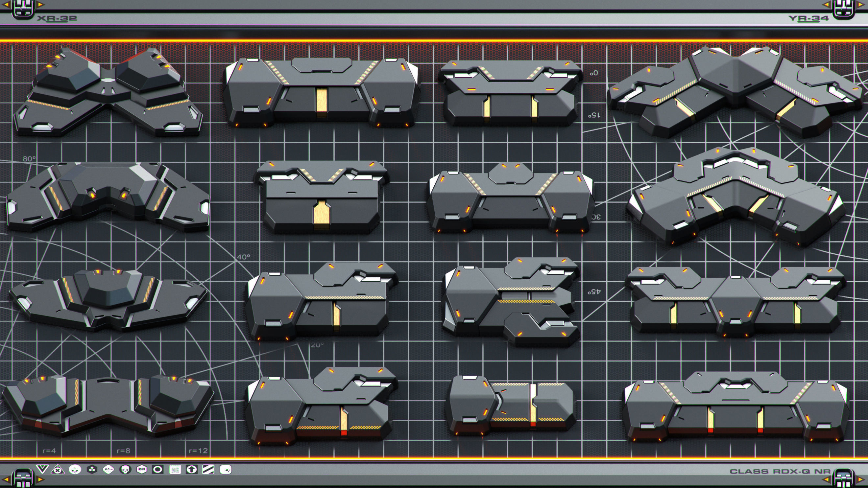The image size is (868, 488).
Task: Switch to the YR-34 label
Action: click(809, 18)
